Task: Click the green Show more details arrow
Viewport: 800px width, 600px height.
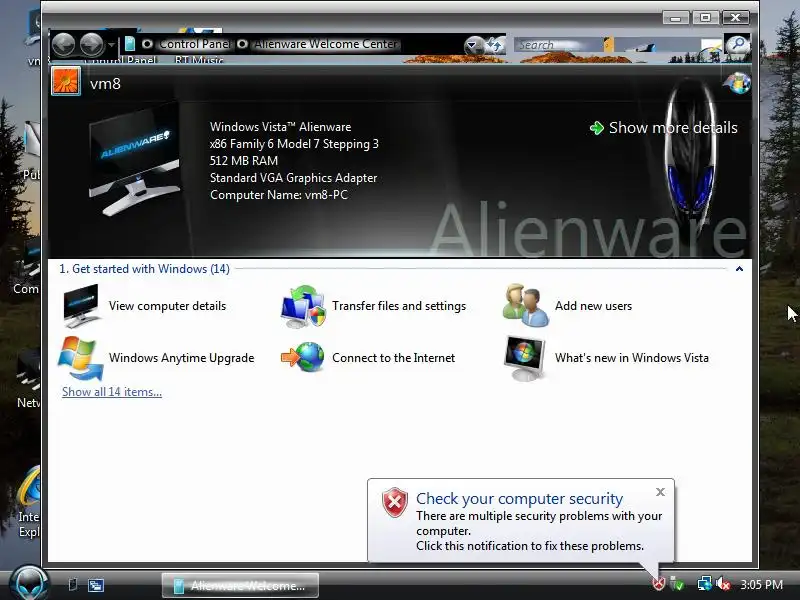Action: tap(596, 128)
